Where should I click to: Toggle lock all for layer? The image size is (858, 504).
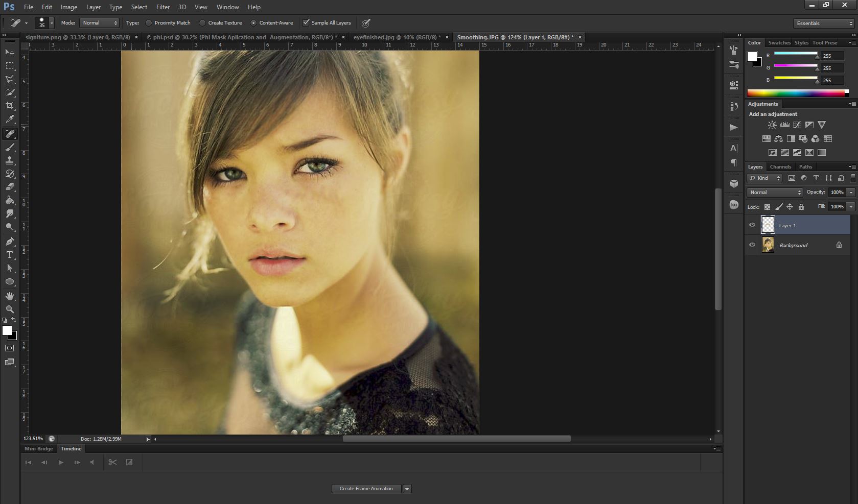pos(801,207)
